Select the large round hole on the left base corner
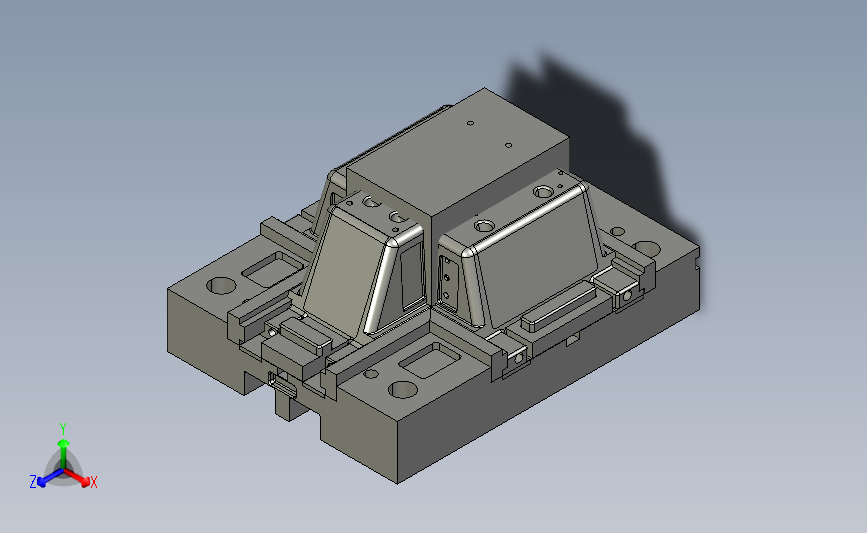Screen dimensions: 867x533 click(x=221, y=285)
